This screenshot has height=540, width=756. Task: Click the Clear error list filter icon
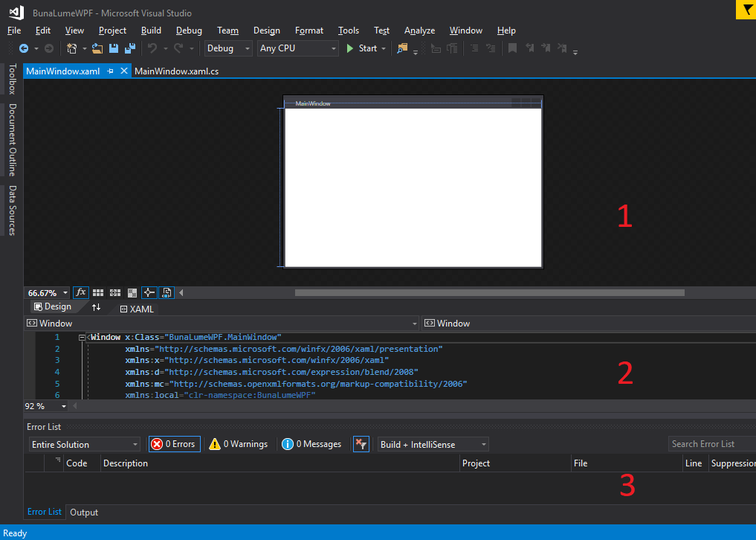[361, 444]
